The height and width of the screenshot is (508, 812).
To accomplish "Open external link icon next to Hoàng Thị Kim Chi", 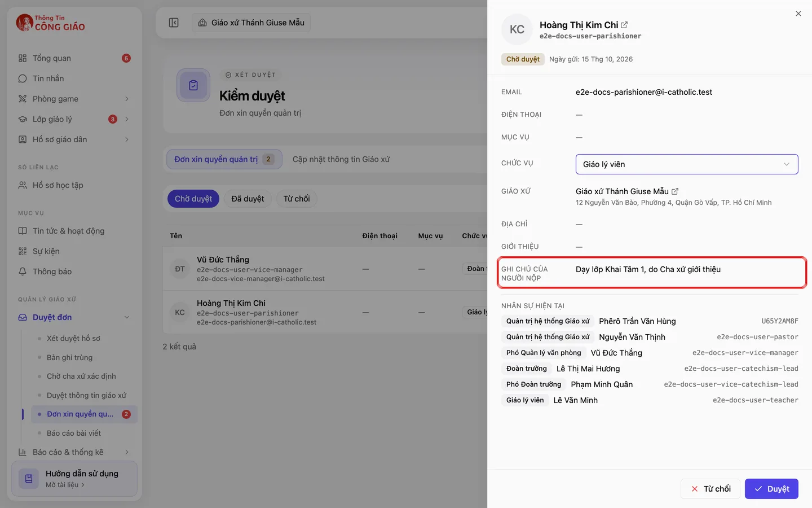I will coord(624,25).
